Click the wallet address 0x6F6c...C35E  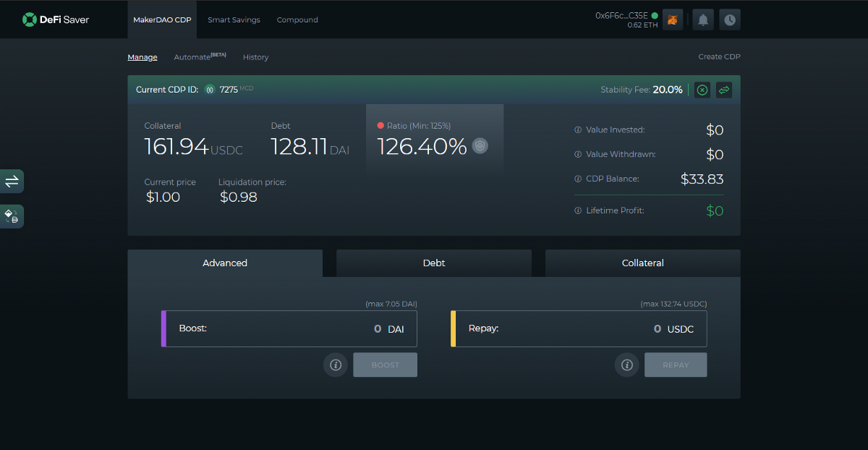pyautogui.click(x=621, y=15)
